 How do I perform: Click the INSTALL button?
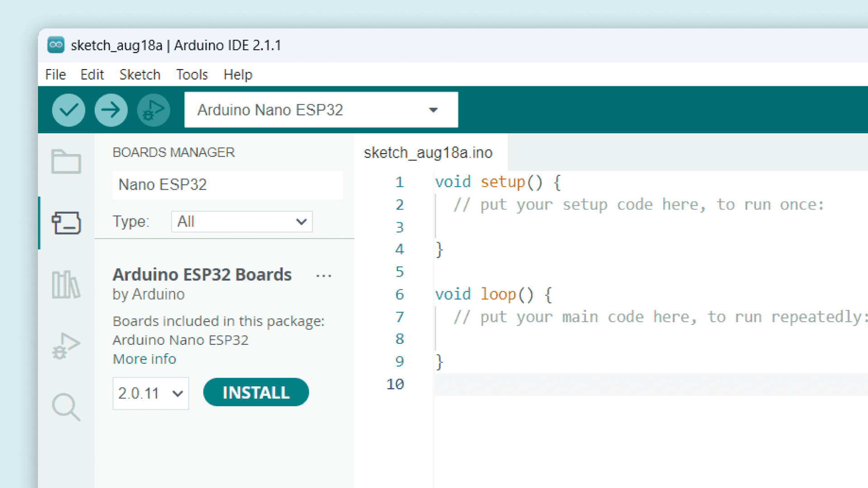(256, 392)
